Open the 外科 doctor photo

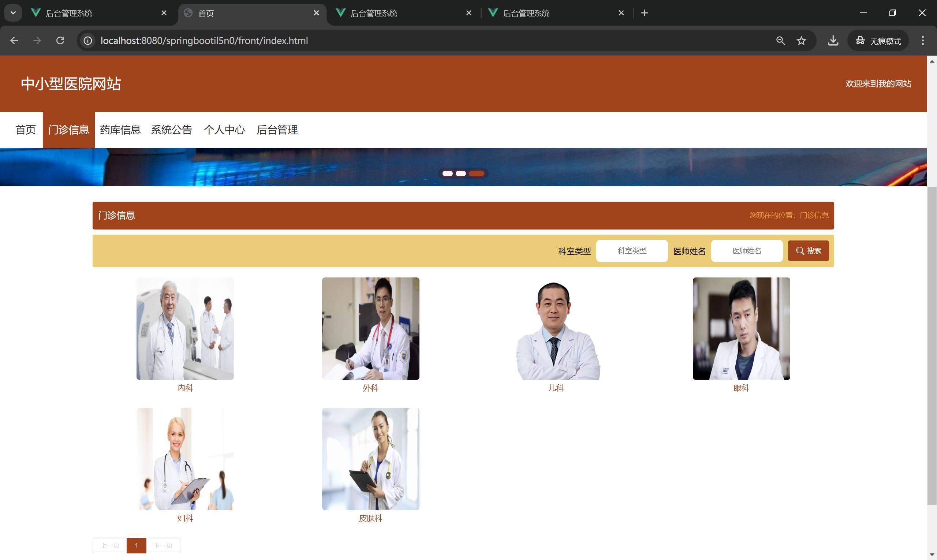click(370, 329)
